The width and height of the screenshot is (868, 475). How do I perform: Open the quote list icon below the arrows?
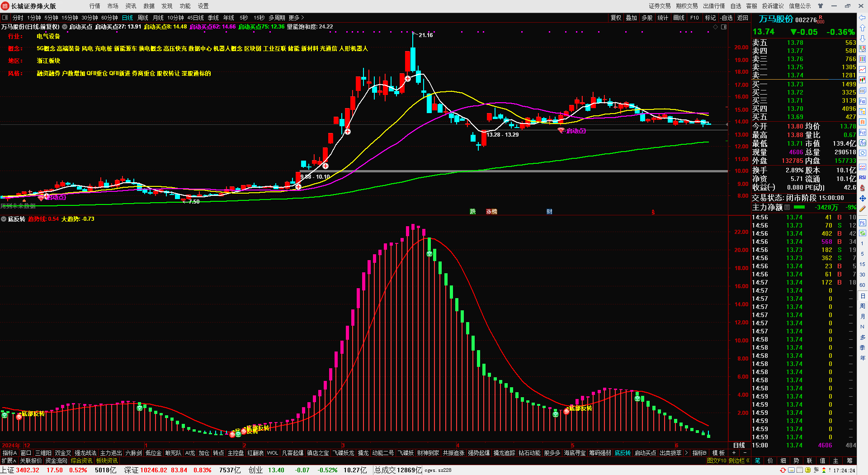863,49
